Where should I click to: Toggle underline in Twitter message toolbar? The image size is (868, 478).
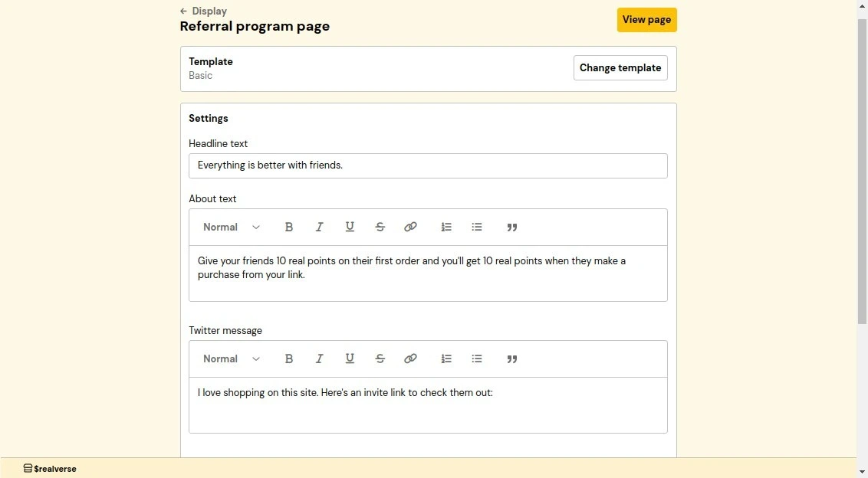(350, 359)
